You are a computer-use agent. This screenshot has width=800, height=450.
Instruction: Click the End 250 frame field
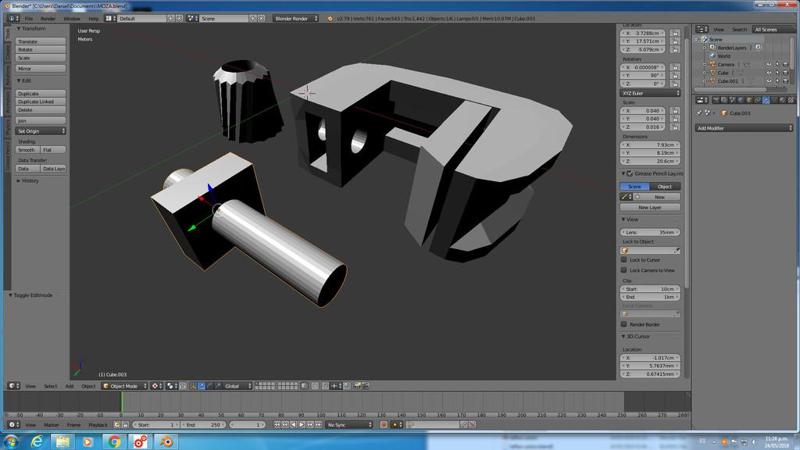point(204,425)
